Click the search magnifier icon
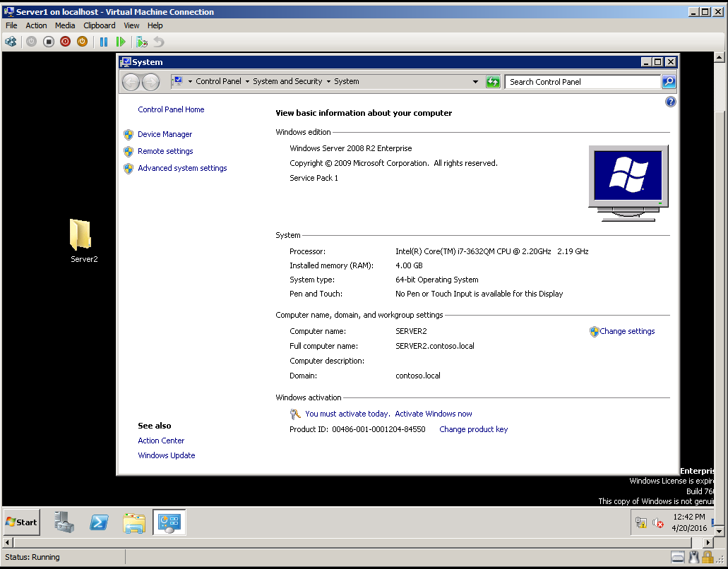Viewport: 728px width, 569px height. [x=669, y=82]
